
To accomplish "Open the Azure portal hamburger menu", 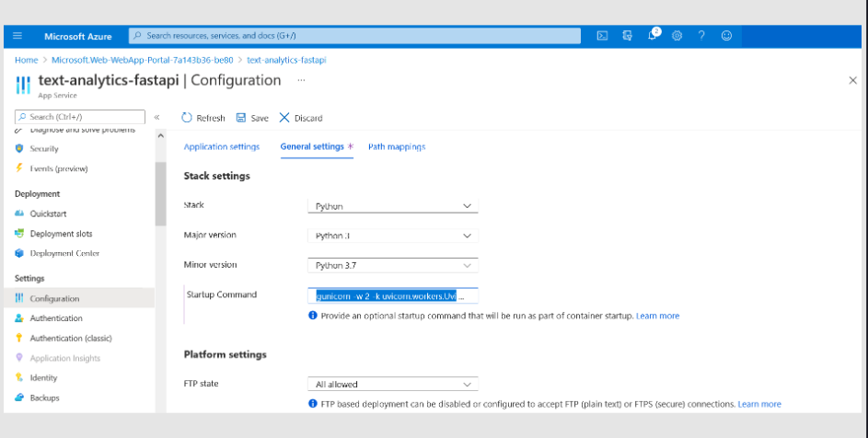I will 17,36.
